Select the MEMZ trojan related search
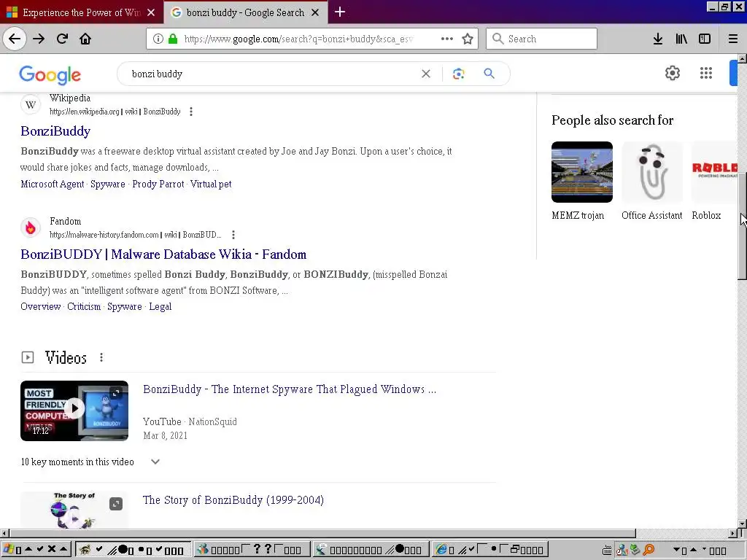This screenshot has width=747, height=560. point(582,181)
